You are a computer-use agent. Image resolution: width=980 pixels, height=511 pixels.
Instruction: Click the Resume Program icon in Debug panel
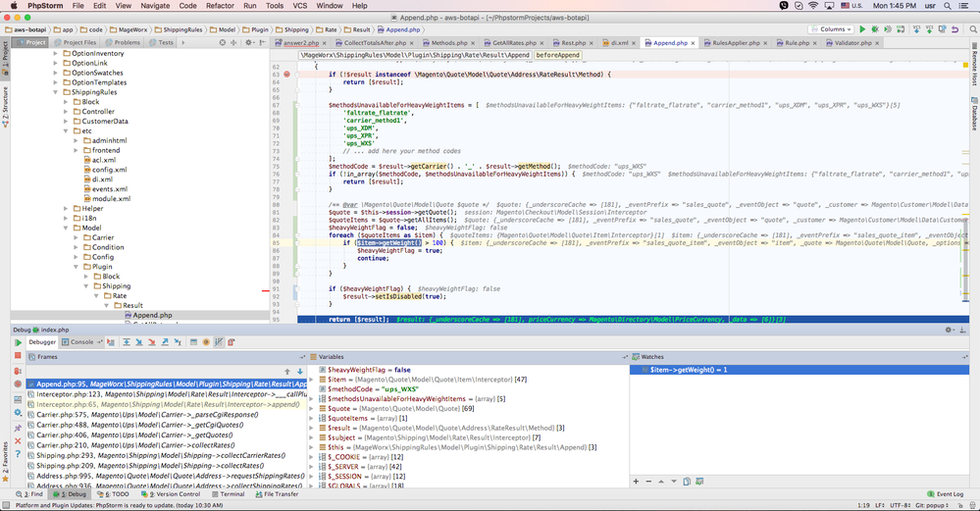(x=19, y=342)
